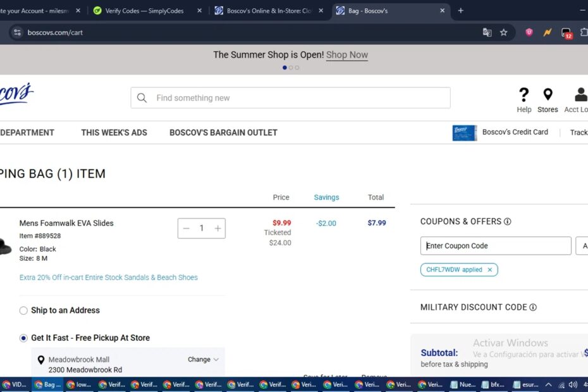
Task: Open Coupons & Offers info icon
Action: [507, 221]
